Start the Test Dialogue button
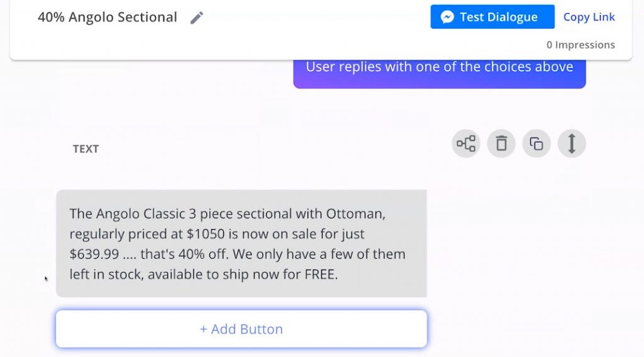Viewport: 644px width, 357px height. (492, 17)
